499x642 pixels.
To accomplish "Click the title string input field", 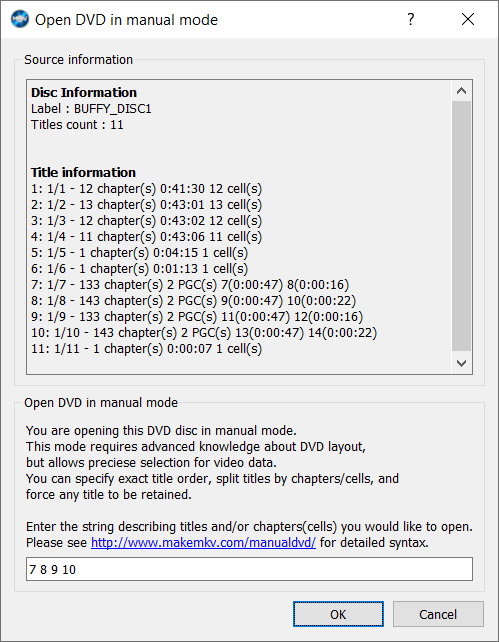I will (249, 569).
